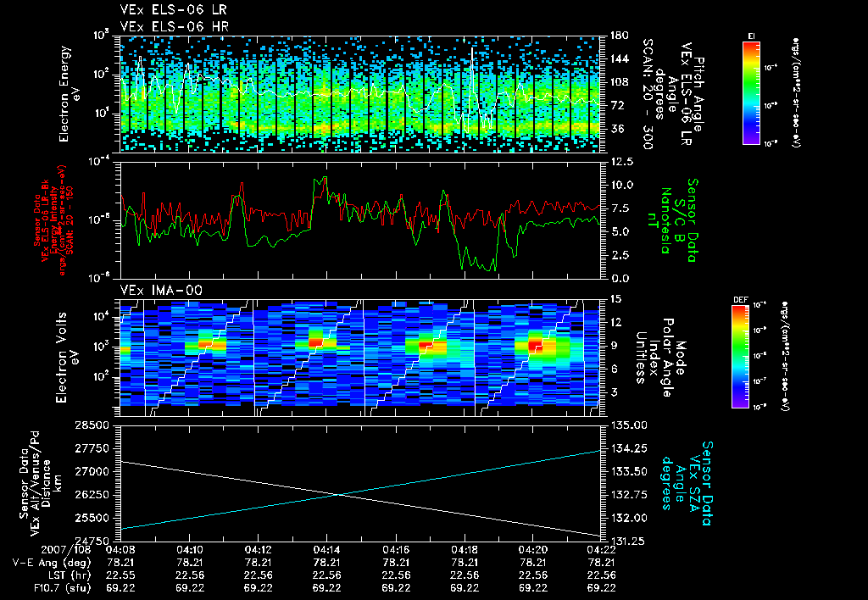This screenshot has width=868, height=600.
Task: Click the '132.75' SZA tick label
Action: click(628, 495)
